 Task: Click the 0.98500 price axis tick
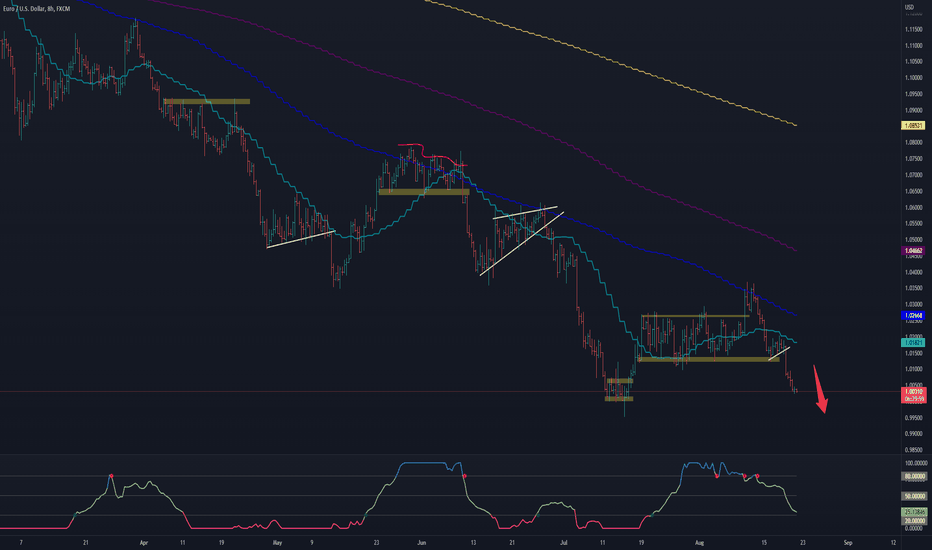[914, 450]
